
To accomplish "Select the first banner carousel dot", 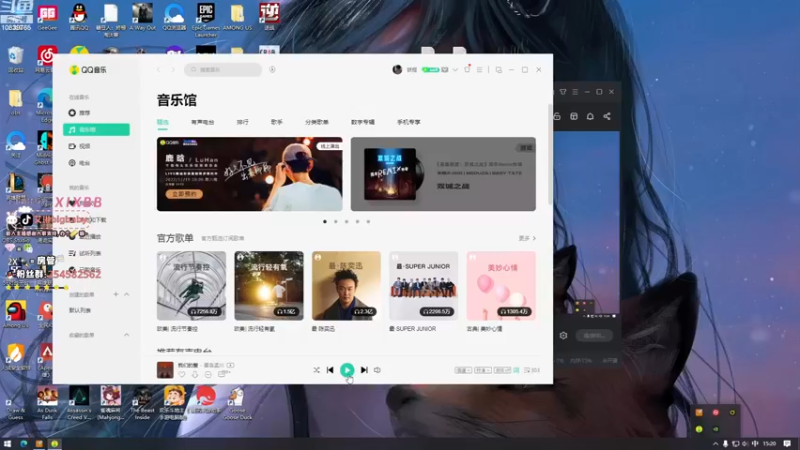I will coord(325,221).
